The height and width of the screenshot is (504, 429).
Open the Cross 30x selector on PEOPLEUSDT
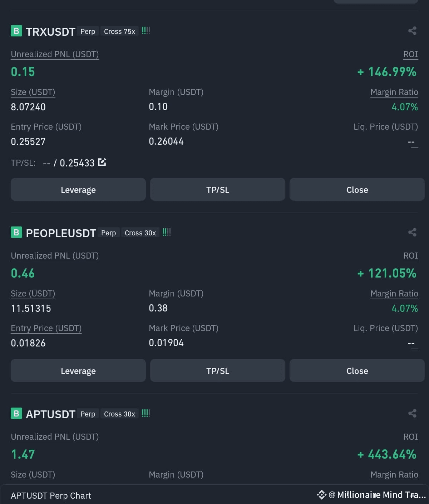click(140, 233)
